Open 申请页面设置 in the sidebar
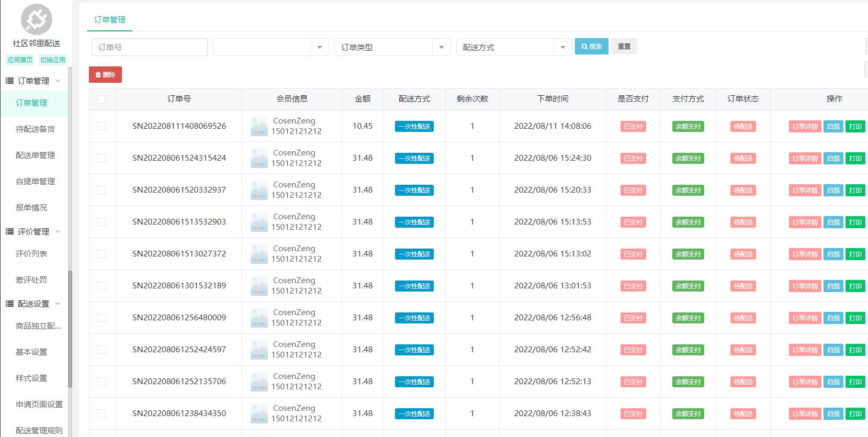This screenshot has height=437, width=868. coord(39,405)
